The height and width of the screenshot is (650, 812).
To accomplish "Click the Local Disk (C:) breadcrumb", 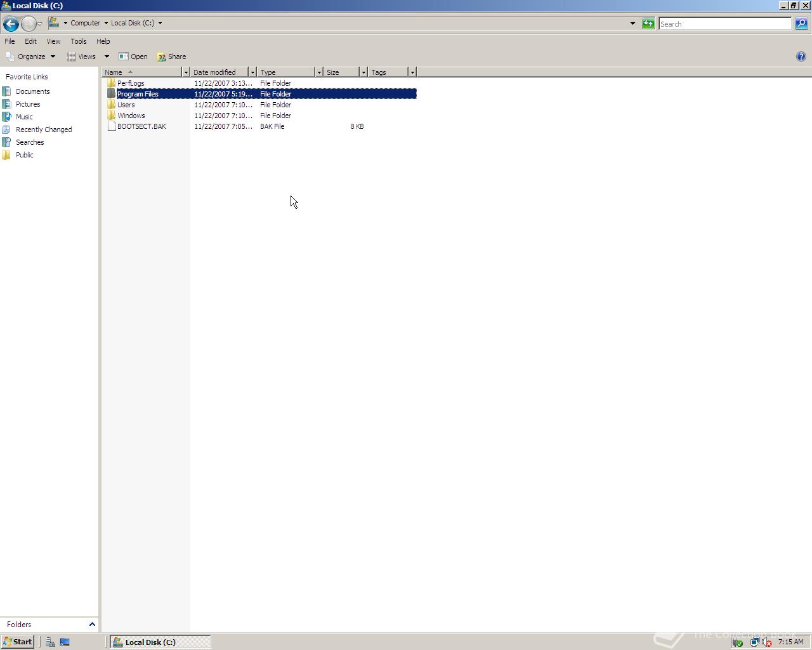I will click(x=133, y=23).
